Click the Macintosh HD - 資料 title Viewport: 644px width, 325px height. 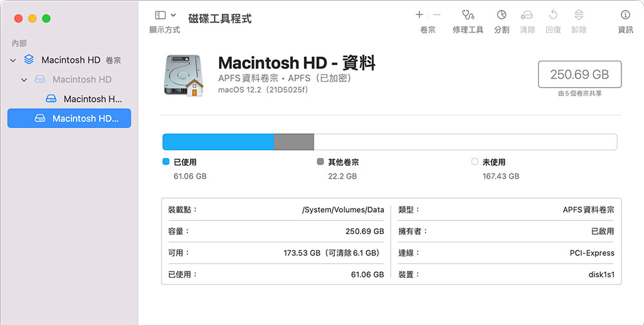click(296, 63)
